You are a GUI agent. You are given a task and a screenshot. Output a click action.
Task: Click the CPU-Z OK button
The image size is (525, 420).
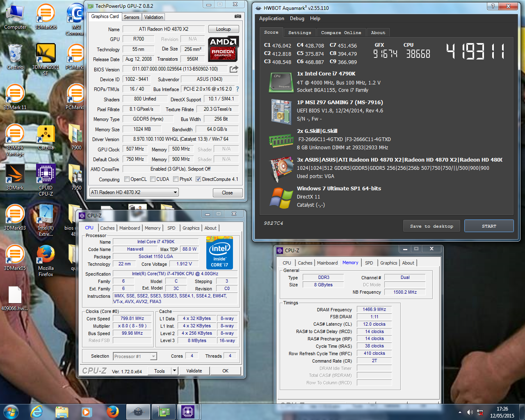[x=226, y=371]
